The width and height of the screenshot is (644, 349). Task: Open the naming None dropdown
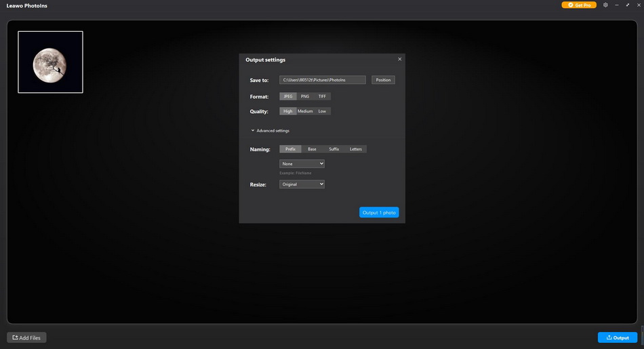[302, 163]
